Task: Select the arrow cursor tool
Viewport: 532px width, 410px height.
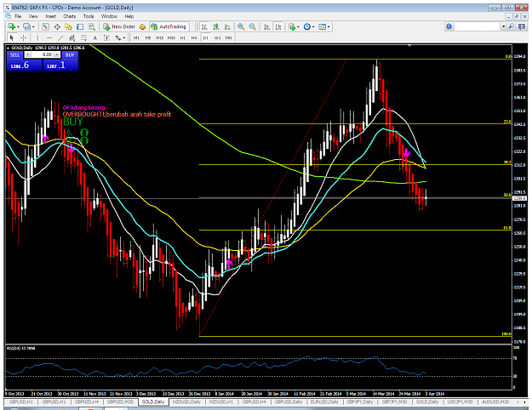Action: pyautogui.click(x=12, y=38)
